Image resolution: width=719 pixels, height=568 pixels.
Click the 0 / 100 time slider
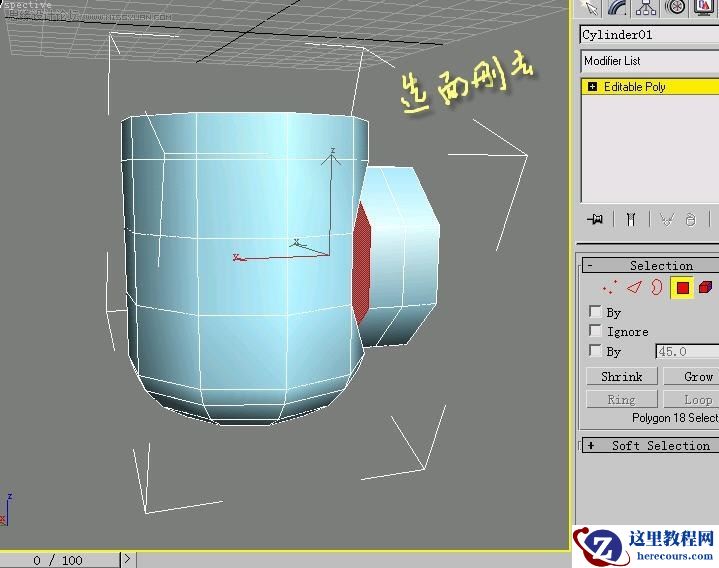pos(60,560)
